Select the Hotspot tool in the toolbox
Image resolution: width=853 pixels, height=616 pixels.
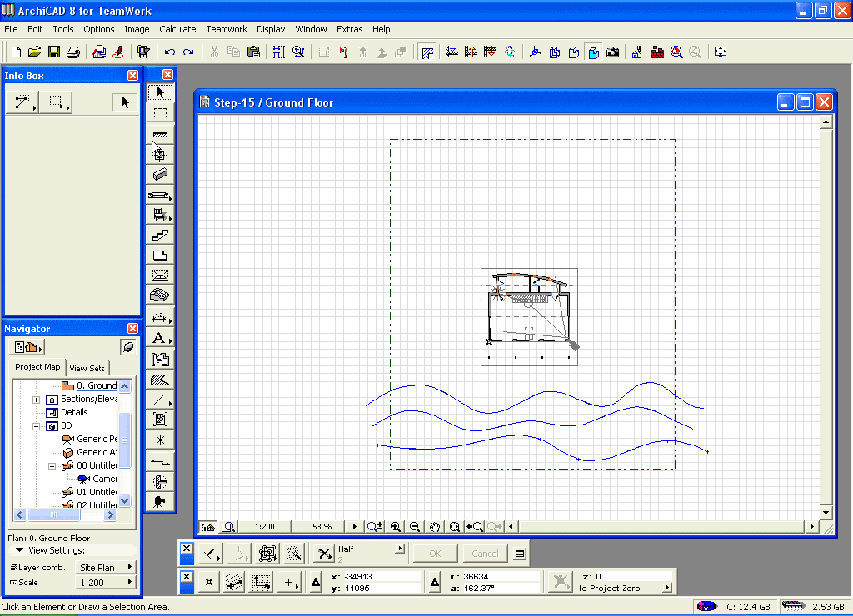(x=160, y=440)
